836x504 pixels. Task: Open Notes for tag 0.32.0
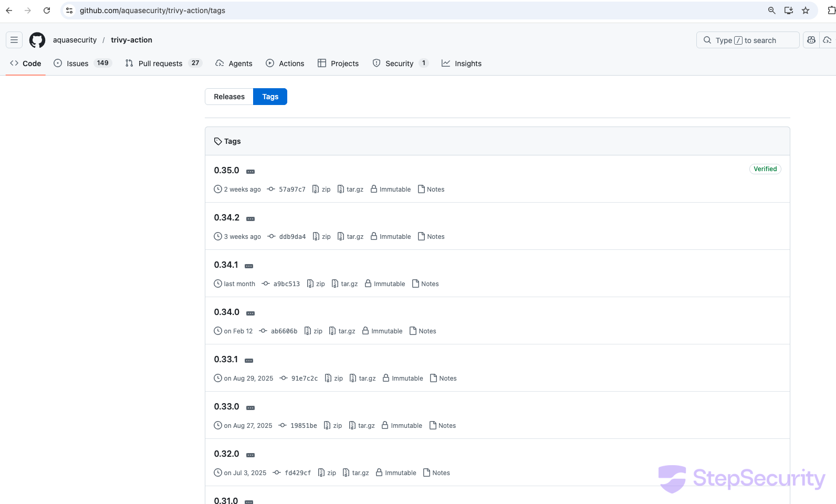click(x=436, y=473)
